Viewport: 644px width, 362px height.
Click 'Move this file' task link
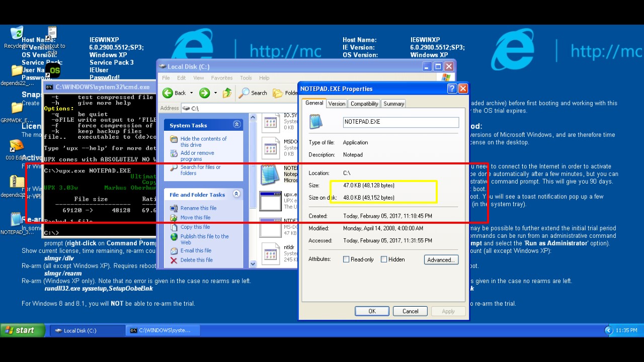tap(195, 218)
